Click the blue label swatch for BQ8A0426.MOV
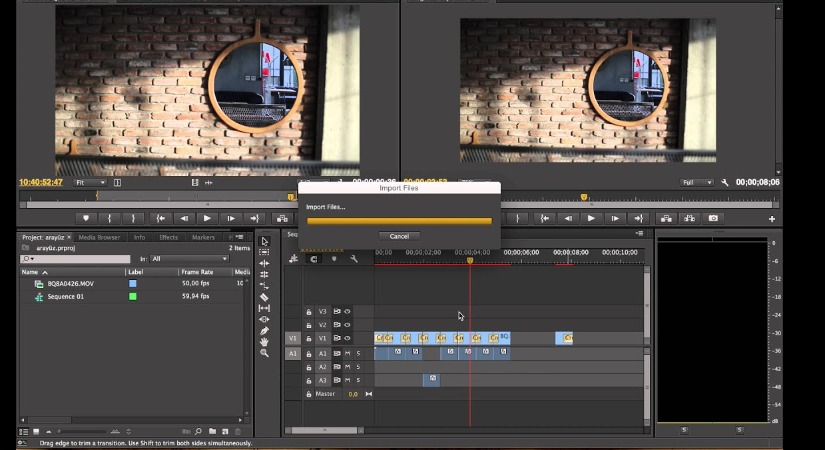Image resolution: width=825 pixels, height=450 pixels. [x=132, y=284]
